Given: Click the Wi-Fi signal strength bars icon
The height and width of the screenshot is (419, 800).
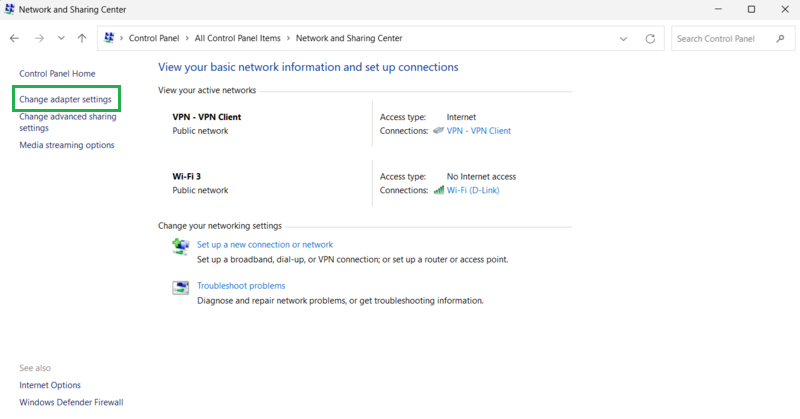Looking at the screenshot, I should pos(438,190).
